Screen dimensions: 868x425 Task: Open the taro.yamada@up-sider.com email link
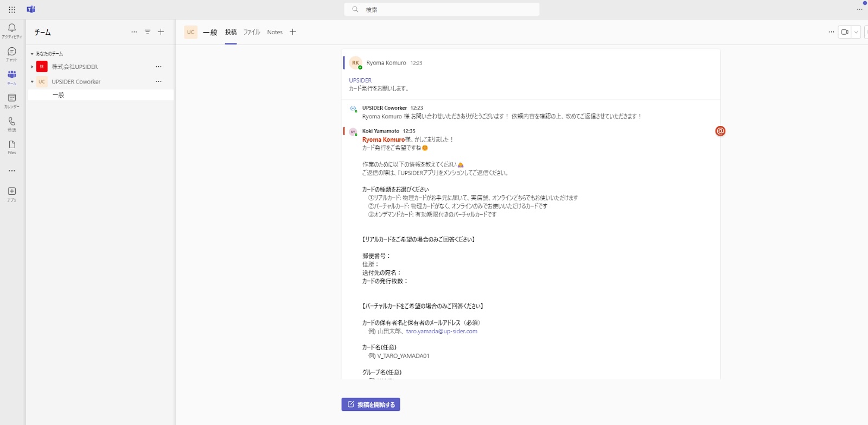[442, 331]
